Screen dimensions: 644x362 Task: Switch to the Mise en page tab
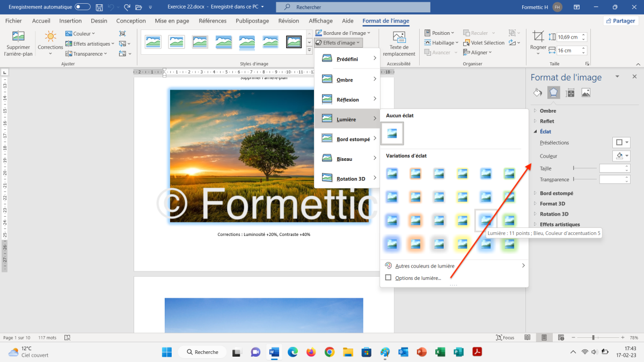172,21
